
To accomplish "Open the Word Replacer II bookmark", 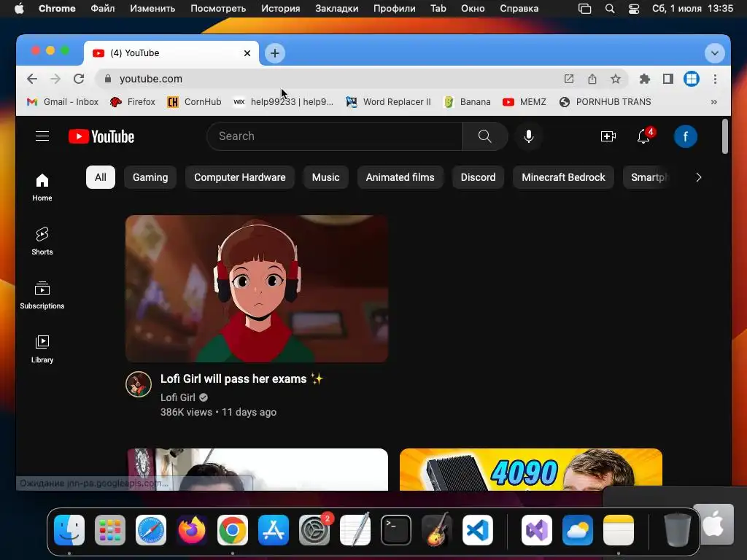I will (x=388, y=102).
